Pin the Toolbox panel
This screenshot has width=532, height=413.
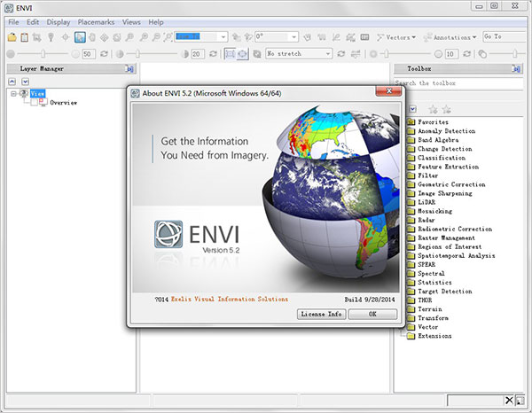click(x=516, y=69)
